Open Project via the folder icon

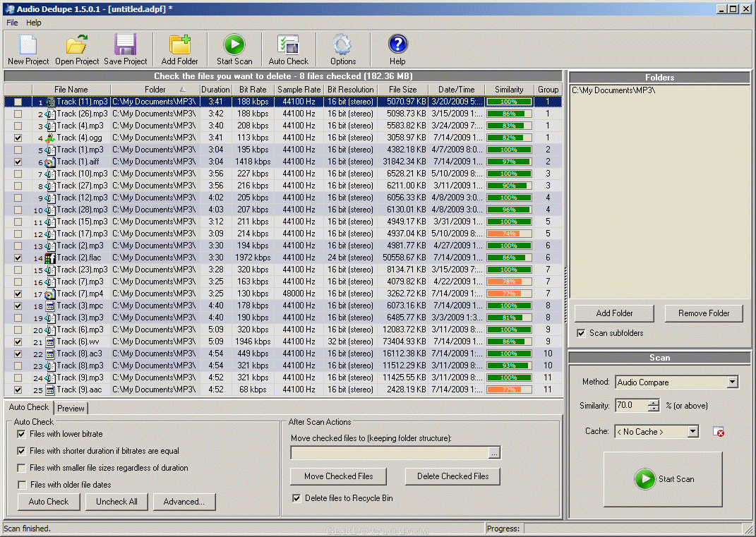tap(77, 45)
